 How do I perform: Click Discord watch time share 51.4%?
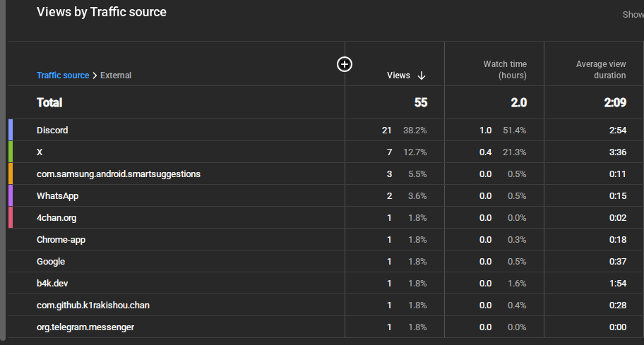(515, 131)
